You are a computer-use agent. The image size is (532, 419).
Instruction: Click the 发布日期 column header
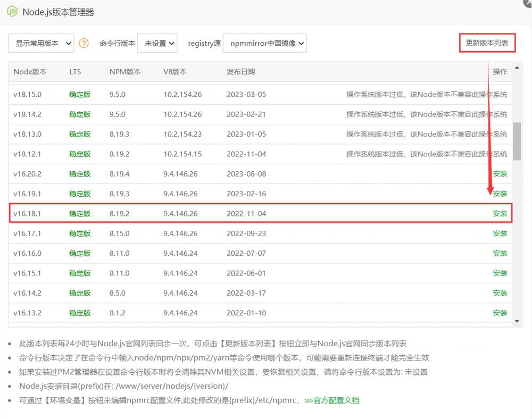[240, 72]
